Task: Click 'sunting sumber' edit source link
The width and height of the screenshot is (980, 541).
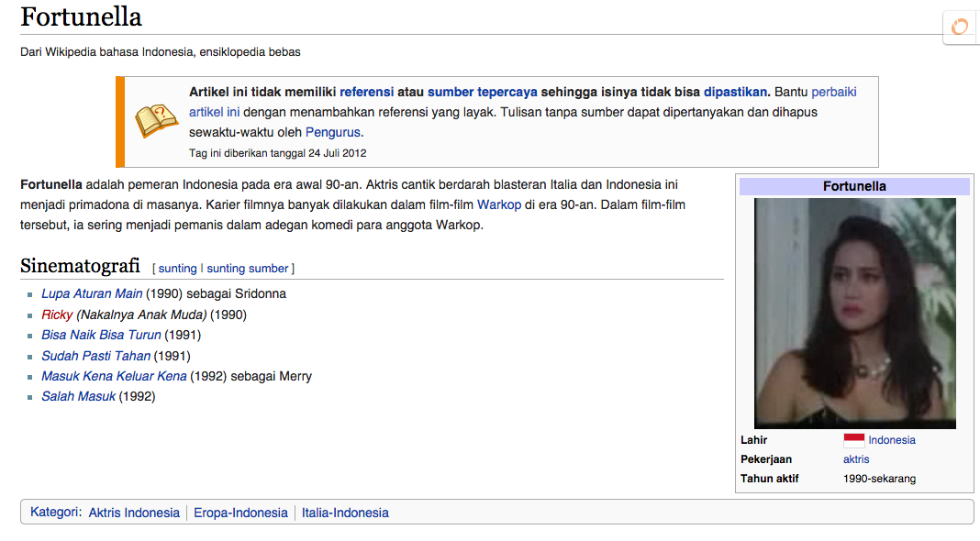Action: [247, 269]
